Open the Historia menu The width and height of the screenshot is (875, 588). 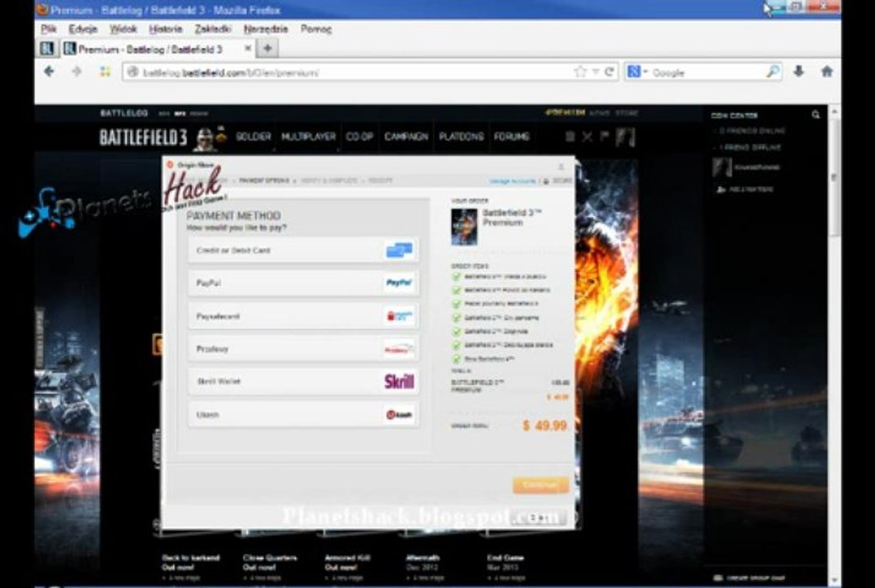point(165,29)
